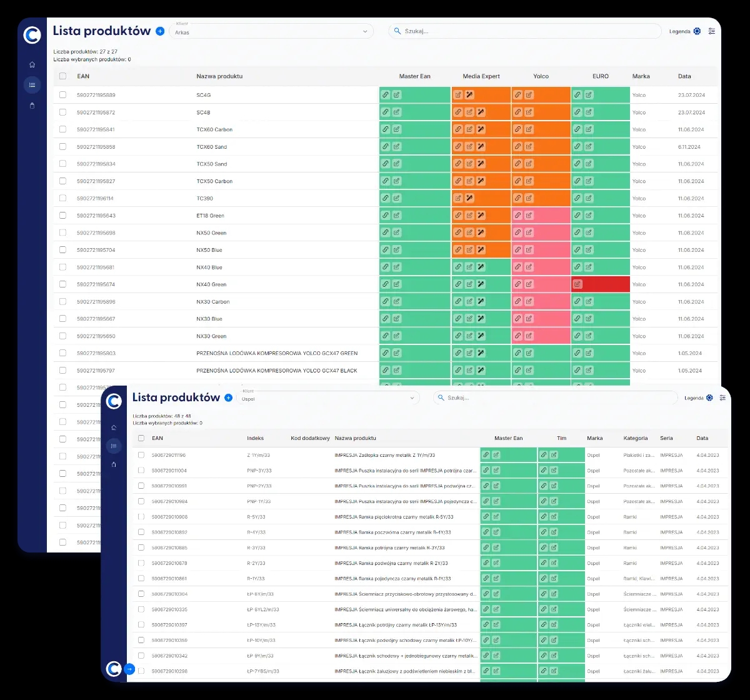This screenshot has width=750, height=700.
Task: Click the Master Ean link icon for TC390
Action: click(386, 198)
